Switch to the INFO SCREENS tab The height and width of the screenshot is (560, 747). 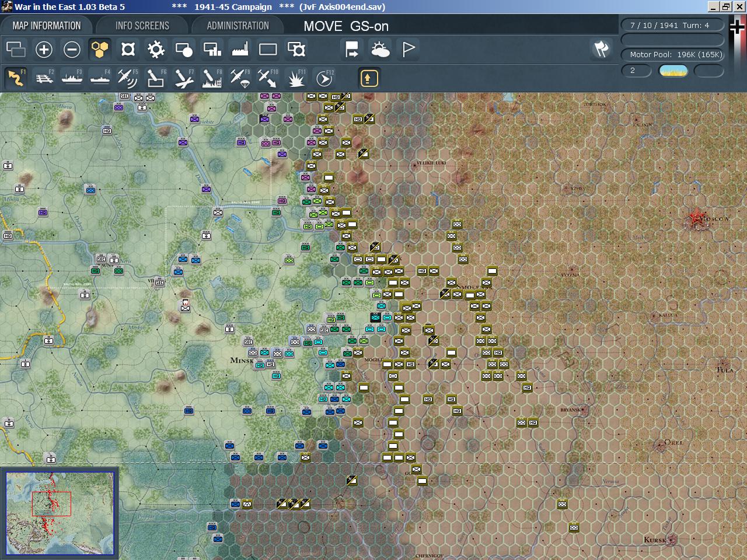tap(142, 26)
